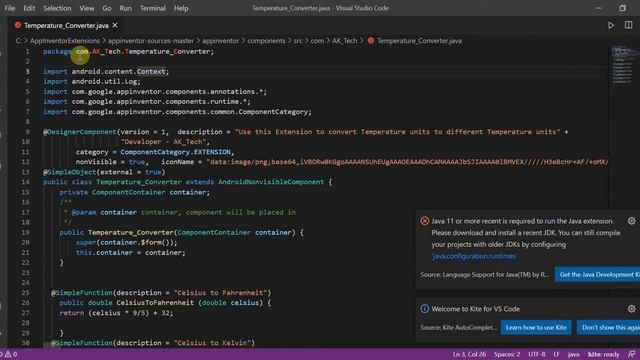Viewport: 640px width, 360px height.
Task: Select Java language mode in status bar
Action: 573,354
